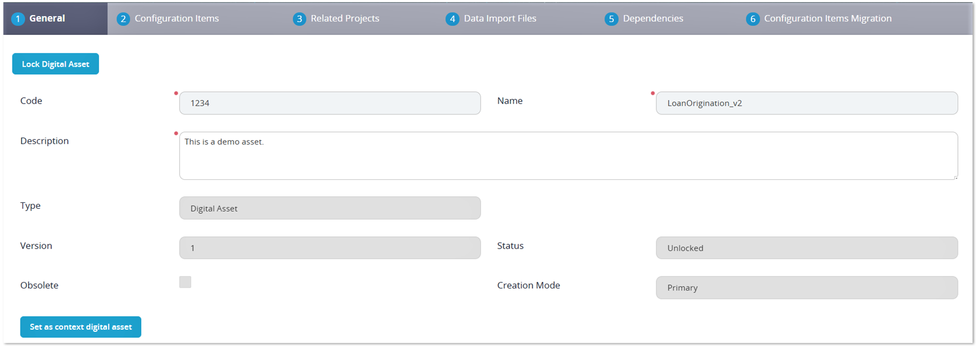Viewport: 980px width, 349px height.
Task: Grab the Description box resize handle
Action: [x=955, y=177]
